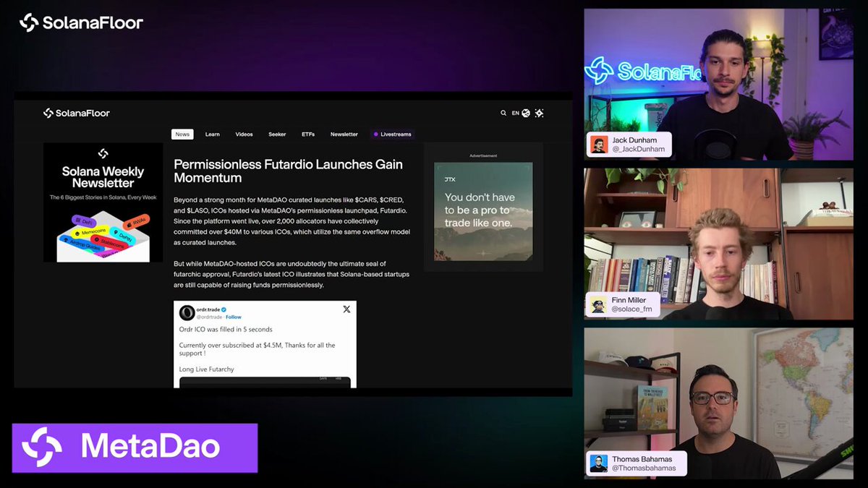Click the tweet line "Long Live Futarchy"

(207, 369)
